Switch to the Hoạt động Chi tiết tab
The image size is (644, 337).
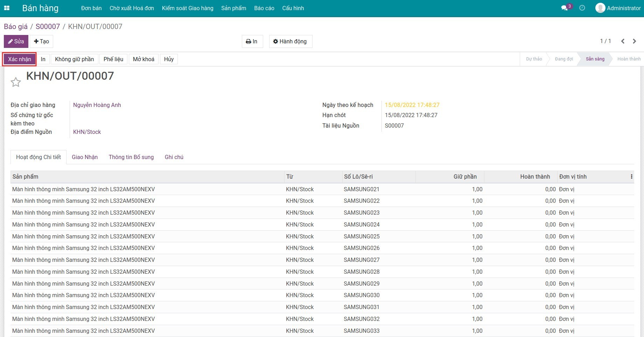(38, 157)
